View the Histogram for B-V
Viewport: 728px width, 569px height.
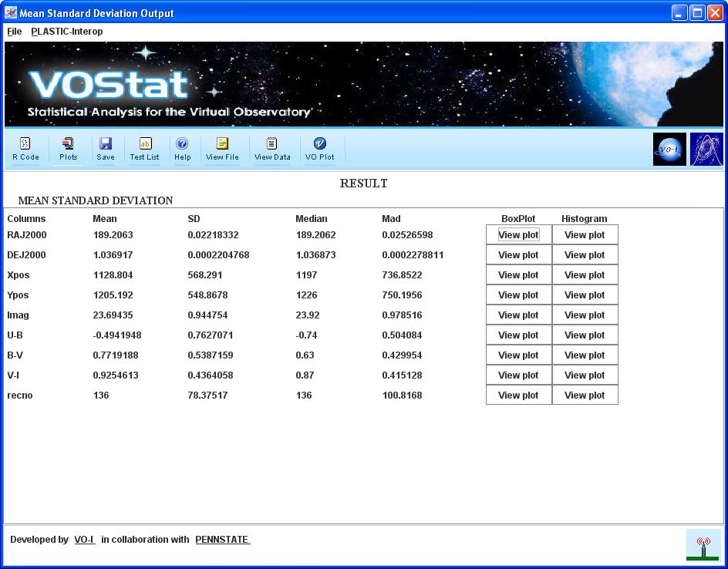click(x=585, y=355)
